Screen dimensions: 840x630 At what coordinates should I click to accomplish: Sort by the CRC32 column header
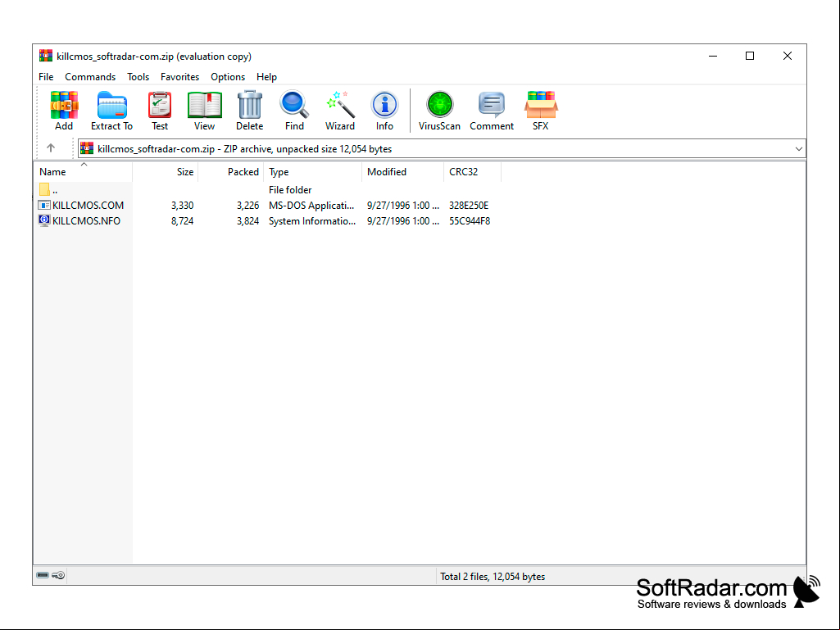473,171
